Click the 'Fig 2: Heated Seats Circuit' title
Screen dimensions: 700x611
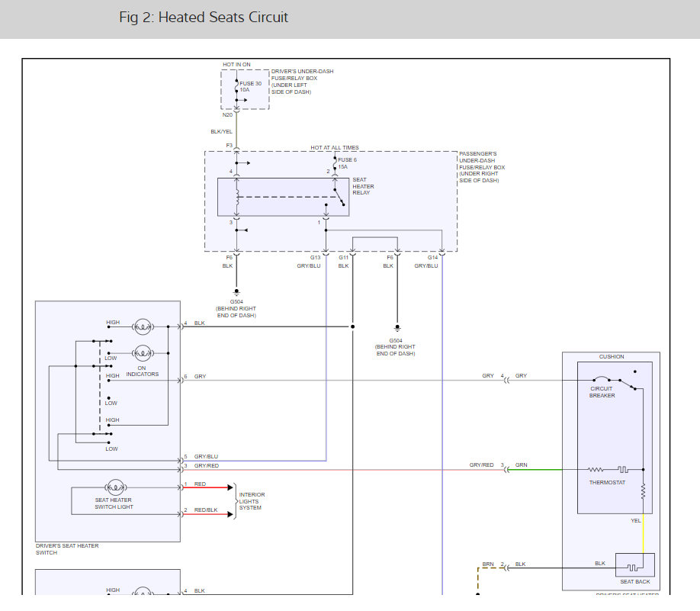(x=204, y=17)
